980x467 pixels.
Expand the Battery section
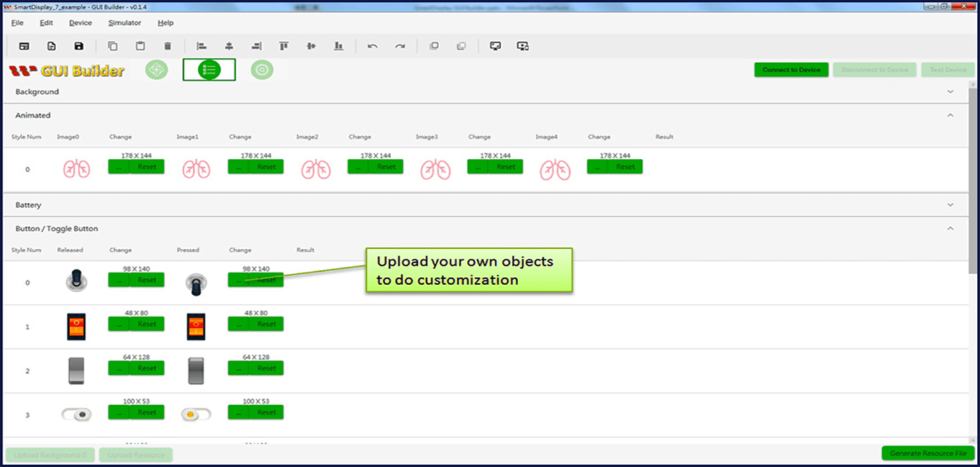coord(950,205)
